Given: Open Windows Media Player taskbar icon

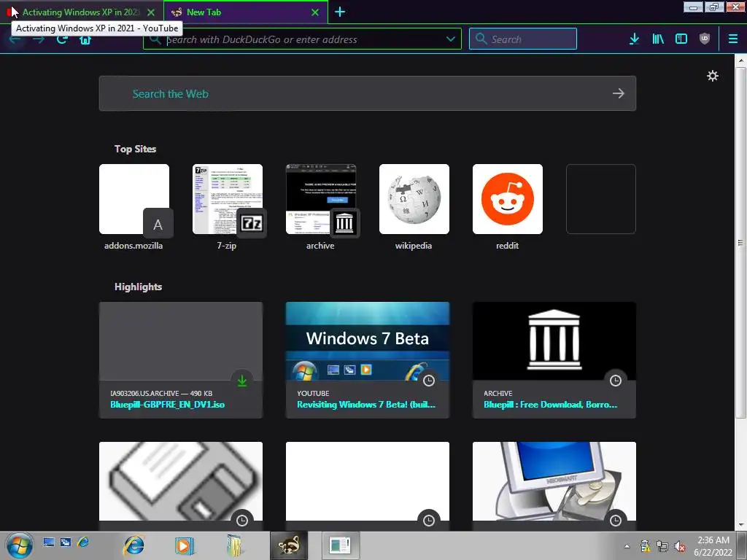Looking at the screenshot, I should (x=184, y=545).
